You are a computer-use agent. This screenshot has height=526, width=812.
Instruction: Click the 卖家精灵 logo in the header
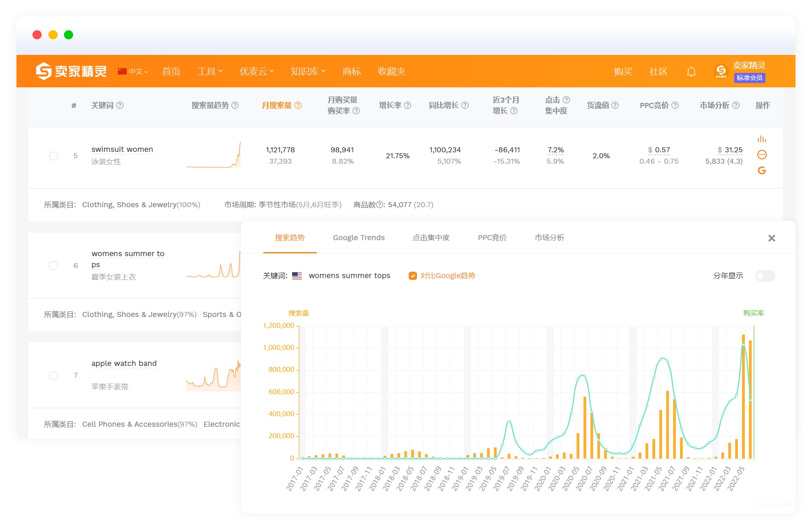[71, 71]
